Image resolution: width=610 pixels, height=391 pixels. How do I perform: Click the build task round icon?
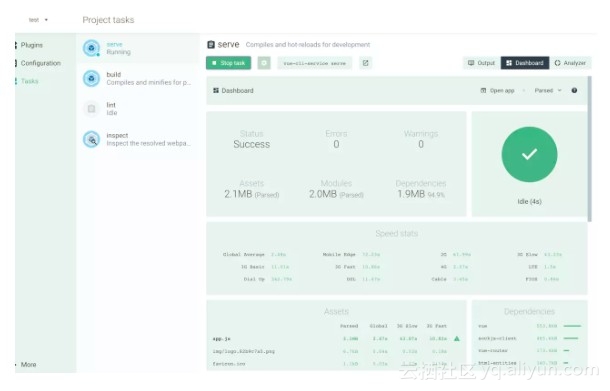91,78
